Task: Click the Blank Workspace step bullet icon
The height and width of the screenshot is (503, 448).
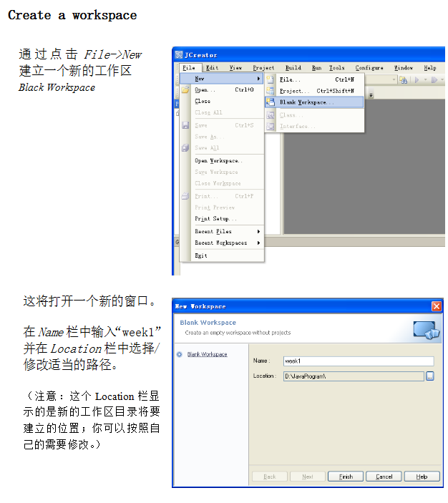Action: coord(179,354)
